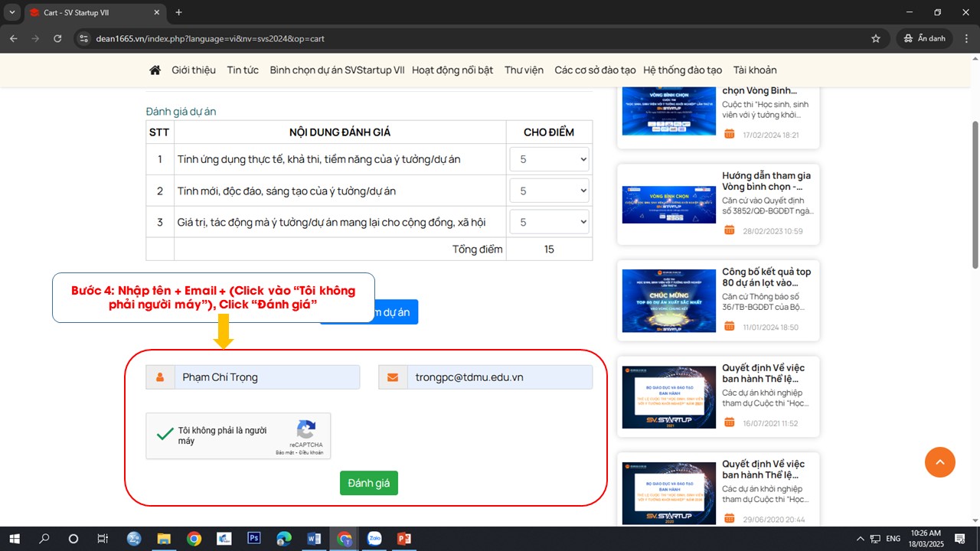Screen dimensions: 980x551
Task: Reload the page with the refresh icon
Action: pyautogui.click(x=57, y=38)
